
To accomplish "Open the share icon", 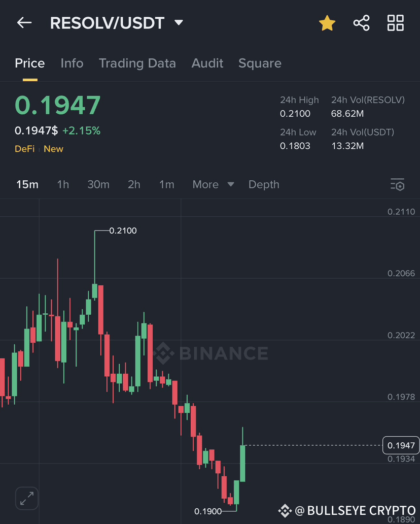I will coord(362,23).
